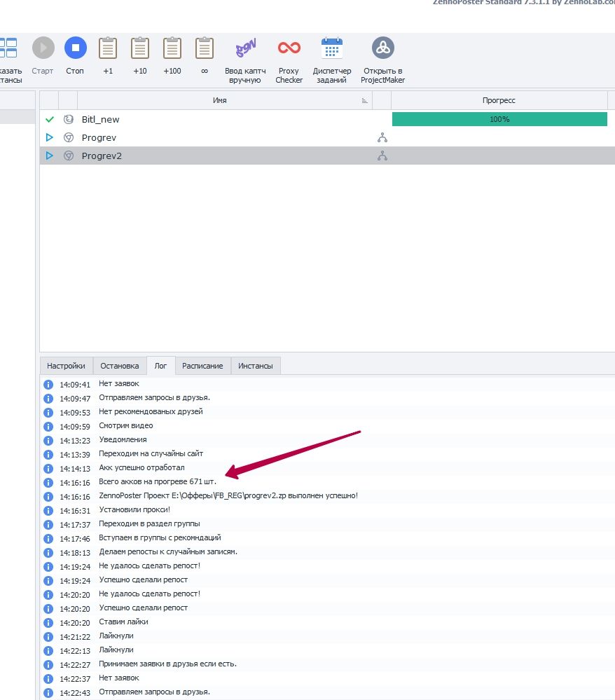Click play triangle beside Progrev

(50, 137)
